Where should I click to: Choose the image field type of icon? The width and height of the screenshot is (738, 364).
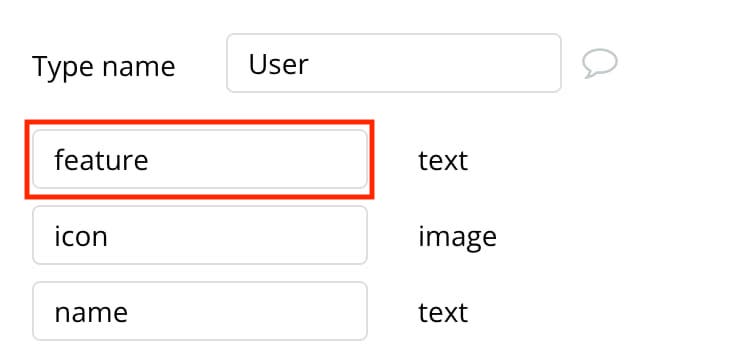(457, 237)
